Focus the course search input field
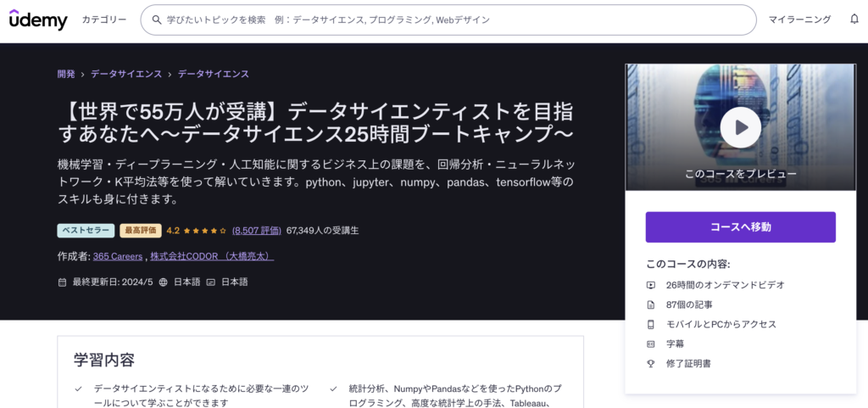 pyautogui.click(x=449, y=20)
